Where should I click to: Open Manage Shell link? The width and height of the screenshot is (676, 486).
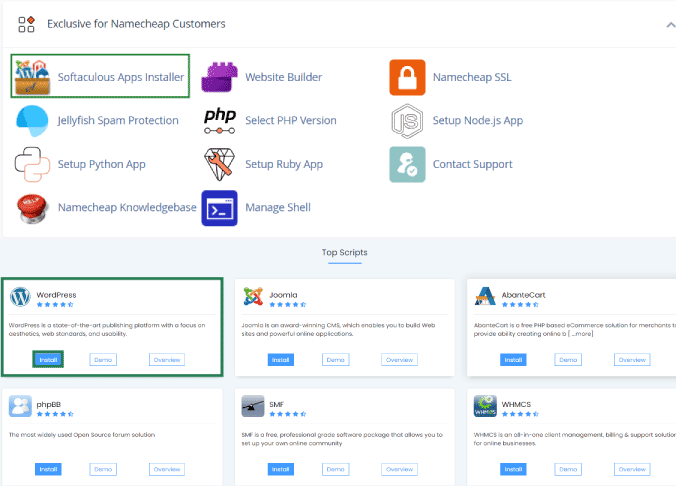click(278, 207)
